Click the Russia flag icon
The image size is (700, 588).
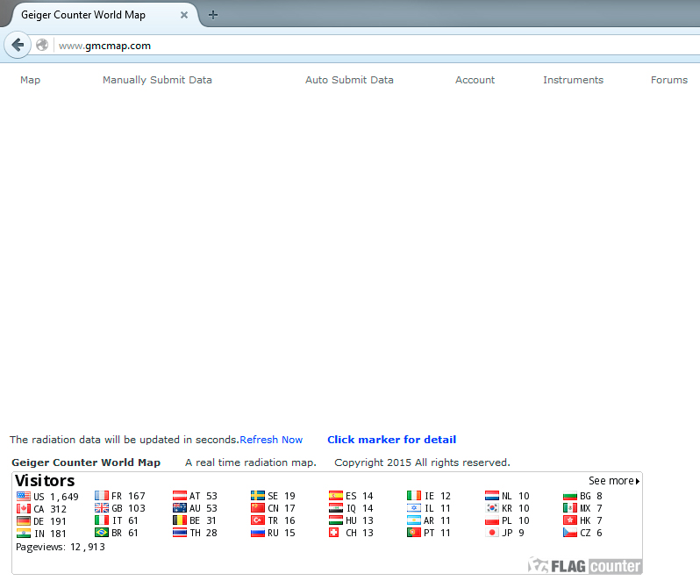tap(258, 533)
